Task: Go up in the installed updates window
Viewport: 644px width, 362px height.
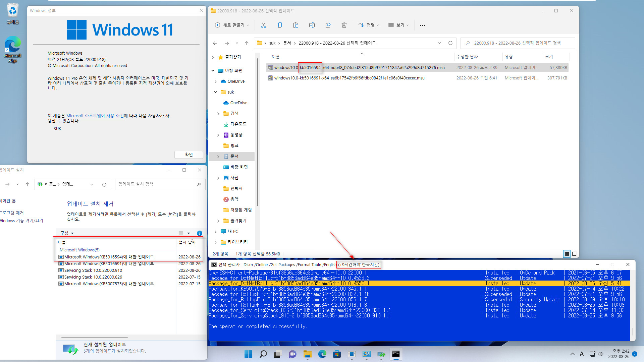Action: click(x=28, y=184)
